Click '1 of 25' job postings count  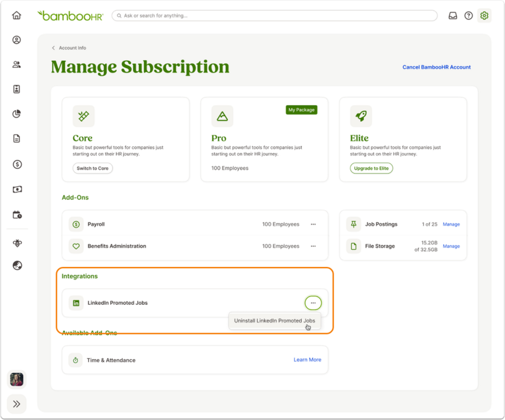(x=429, y=224)
